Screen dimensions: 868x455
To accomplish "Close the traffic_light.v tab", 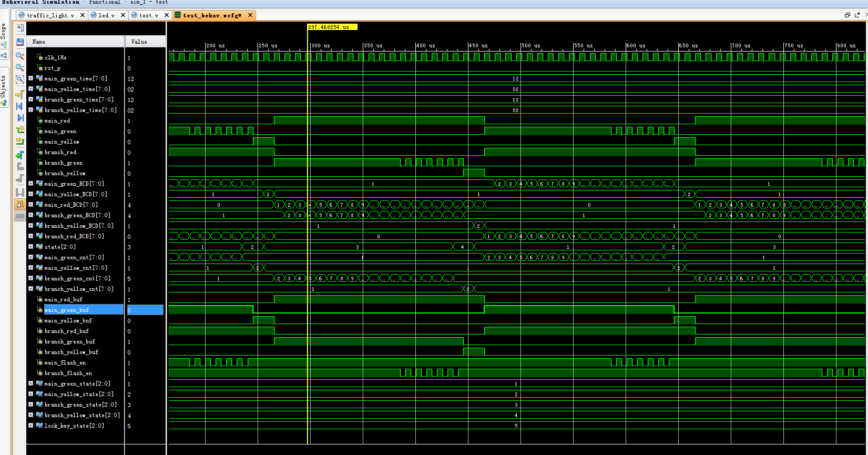I will 82,15.
